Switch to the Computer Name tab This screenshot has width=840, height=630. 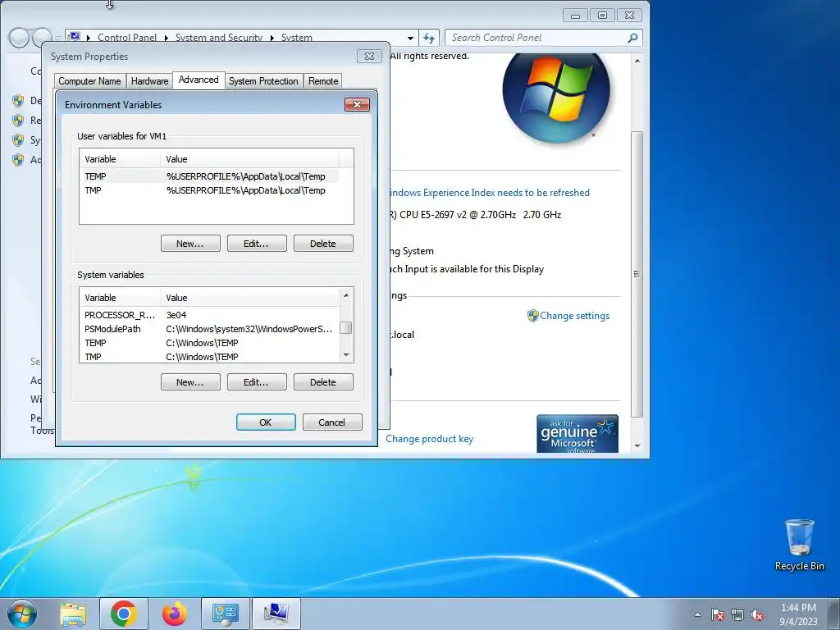pos(89,81)
